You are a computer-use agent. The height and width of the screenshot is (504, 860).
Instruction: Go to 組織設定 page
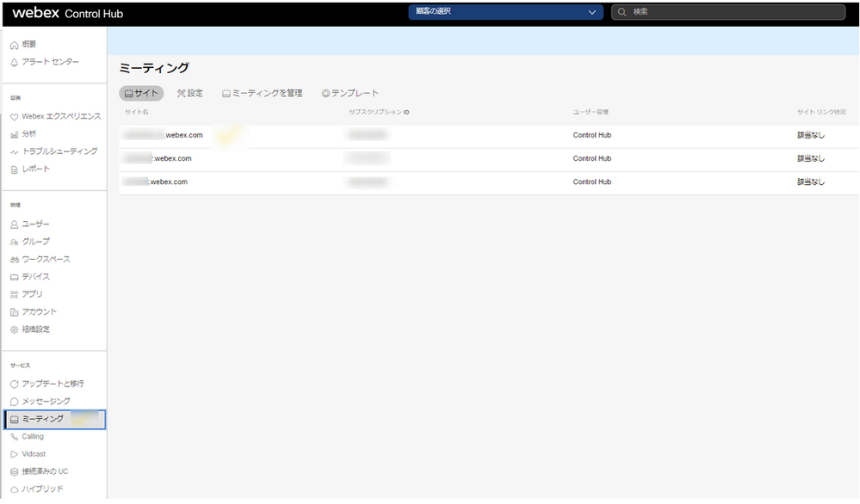coord(35,329)
